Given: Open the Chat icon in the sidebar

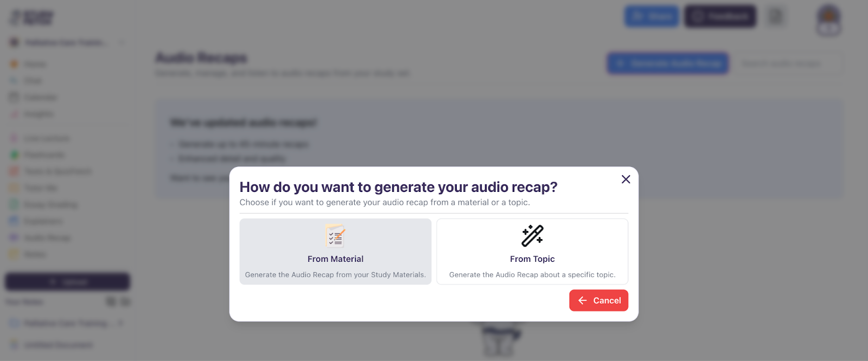Looking at the screenshot, I should 14,80.
